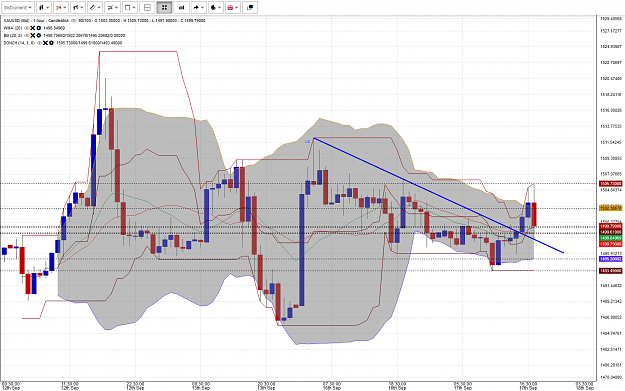Screen dimensions: 625x391
Task: Open the Instrument dropdown
Action: pyautogui.click(x=18, y=8)
